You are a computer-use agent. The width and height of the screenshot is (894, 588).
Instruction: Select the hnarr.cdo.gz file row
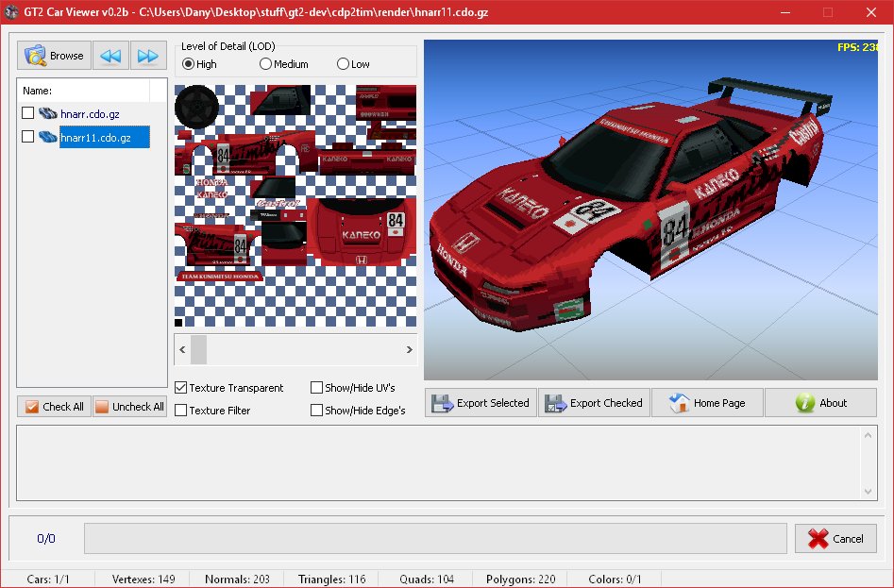click(90, 114)
